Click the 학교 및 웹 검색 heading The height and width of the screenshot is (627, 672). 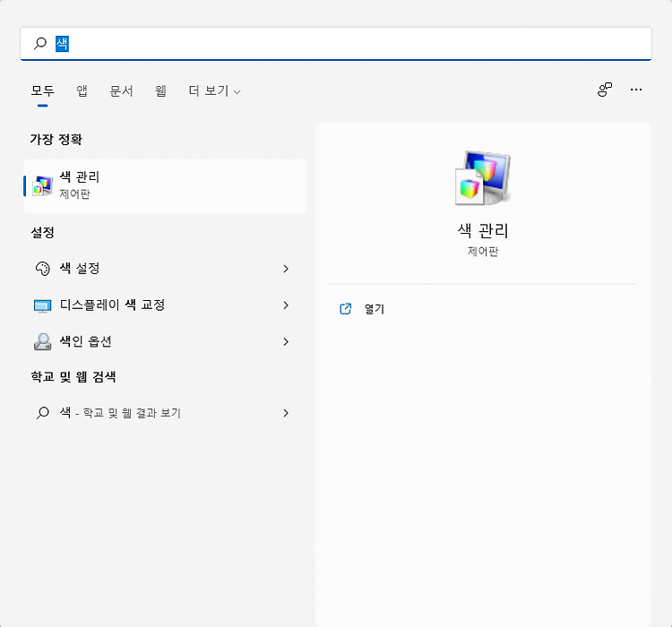(x=73, y=377)
